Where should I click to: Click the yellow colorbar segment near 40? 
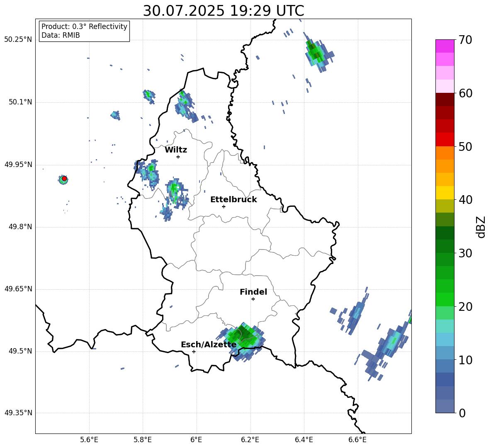[445, 193]
